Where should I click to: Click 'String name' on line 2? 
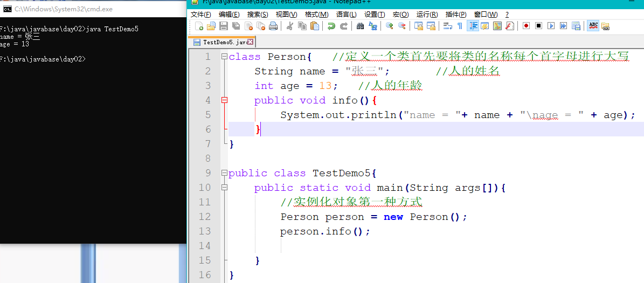click(289, 71)
